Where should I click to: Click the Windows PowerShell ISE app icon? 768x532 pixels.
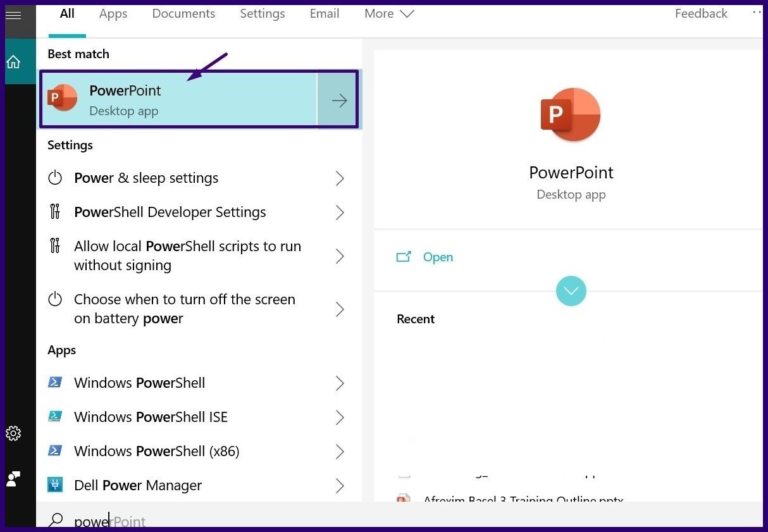click(55, 417)
